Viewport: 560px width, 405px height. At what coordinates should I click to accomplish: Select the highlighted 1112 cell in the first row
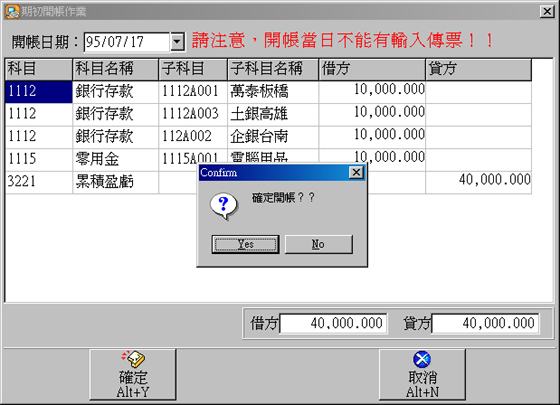[x=39, y=92]
